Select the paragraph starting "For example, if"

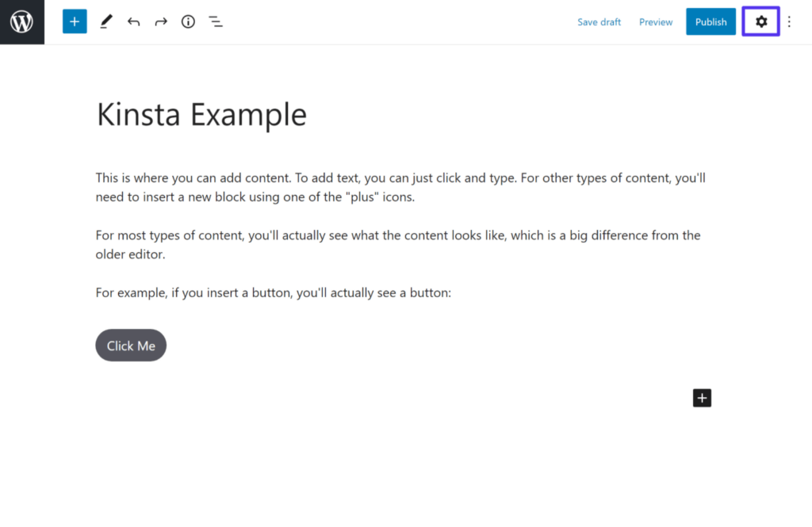pos(273,293)
